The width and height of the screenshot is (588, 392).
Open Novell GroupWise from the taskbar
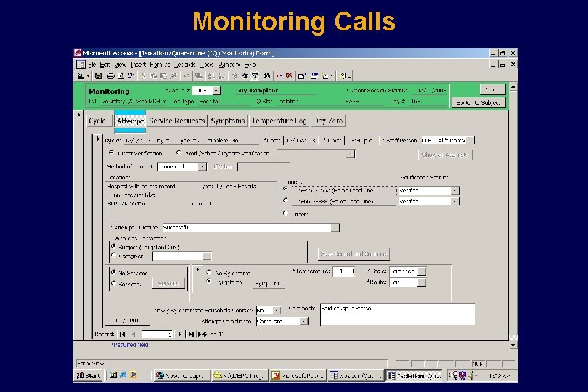tap(182, 375)
